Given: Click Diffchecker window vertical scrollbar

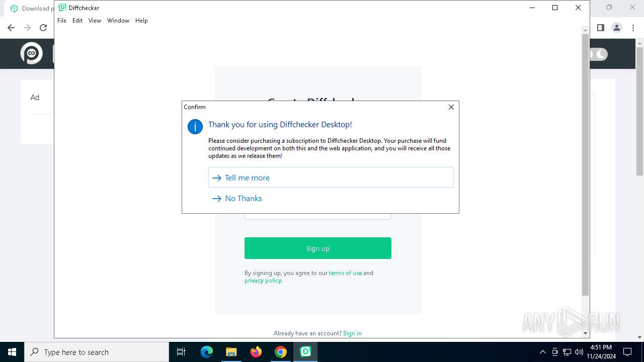Looking at the screenshot, I should (x=585, y=165).
